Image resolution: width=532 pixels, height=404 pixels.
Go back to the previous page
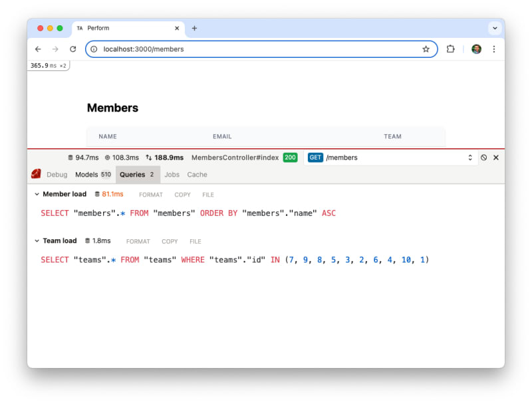pyautogui.click(x=38, y=49)
